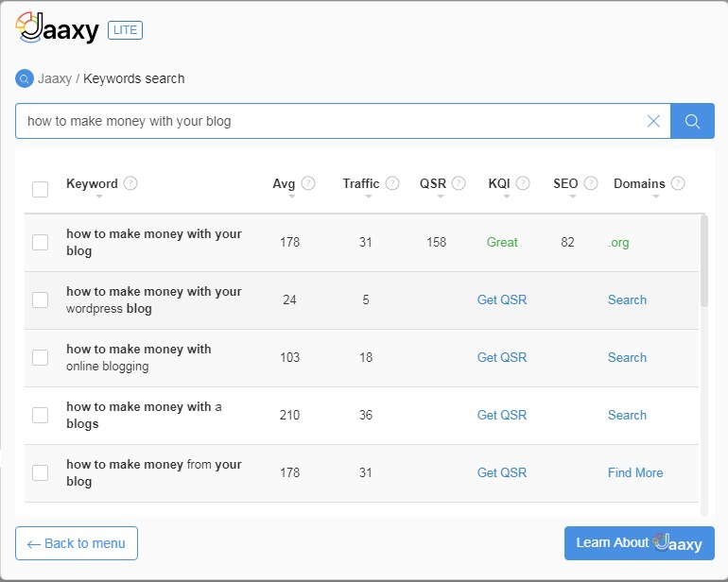This screenshot has width=728, height=582.
Task: Sort by the Keyword column arrow
Action: click(x=99, y=197)
